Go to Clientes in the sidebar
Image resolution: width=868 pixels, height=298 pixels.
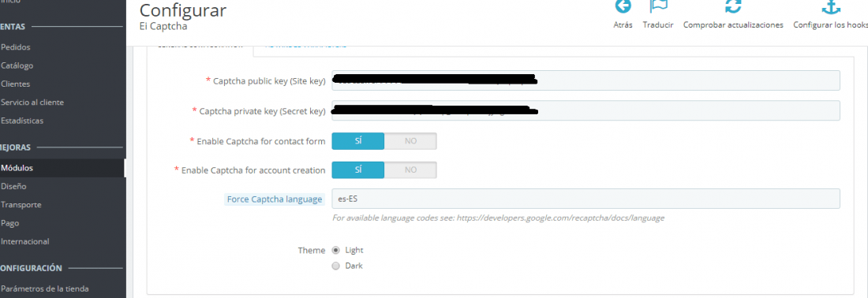coord(16,84)
